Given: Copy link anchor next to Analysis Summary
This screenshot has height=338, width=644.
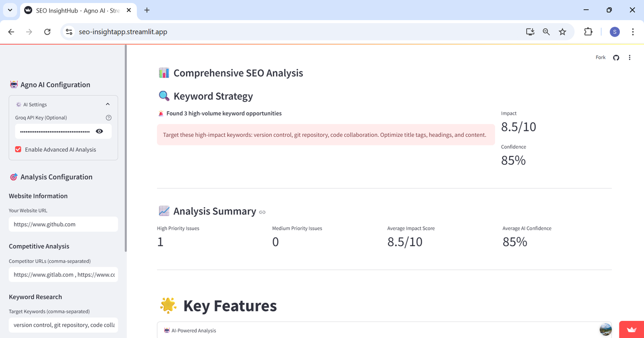Looking at the screenshot, I should (x=262, y=212).
